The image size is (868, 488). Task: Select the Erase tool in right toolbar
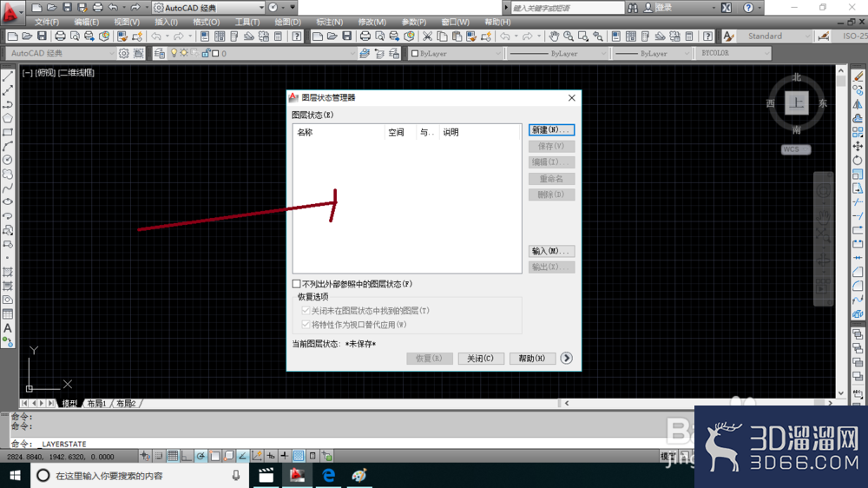pos(858,76)
